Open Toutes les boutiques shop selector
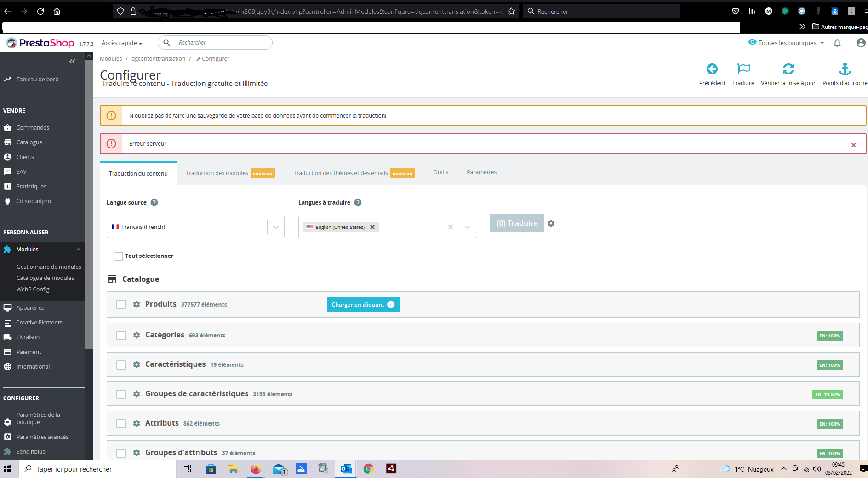Image resolution: width=868 pixels, height=478 pixels. [x=786, y=43]
